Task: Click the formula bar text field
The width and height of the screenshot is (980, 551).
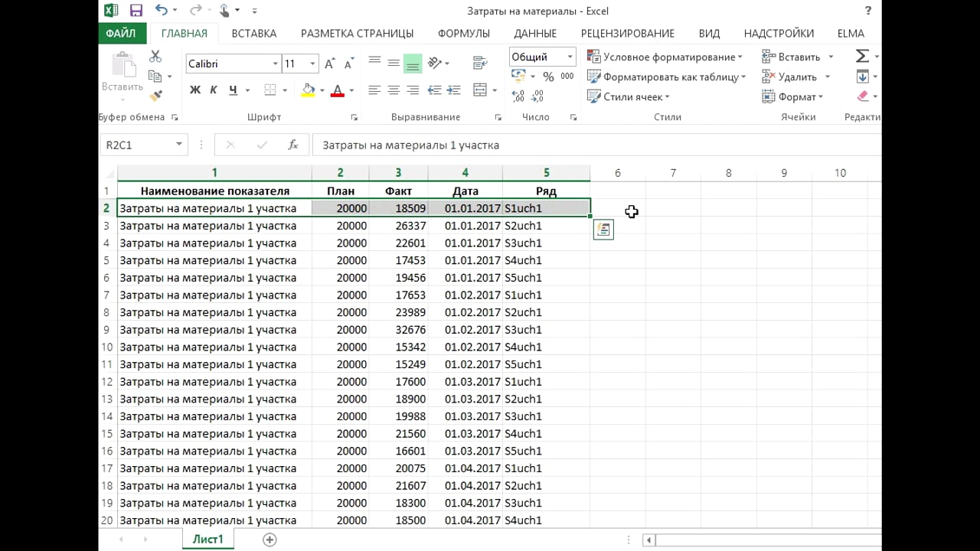Action: (x=597, y=145)
